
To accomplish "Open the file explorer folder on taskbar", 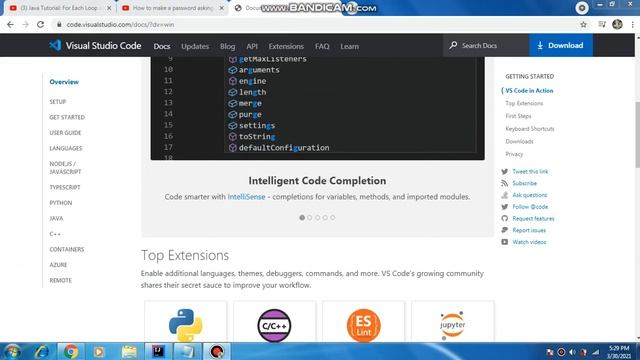I will tap(129, 351).
